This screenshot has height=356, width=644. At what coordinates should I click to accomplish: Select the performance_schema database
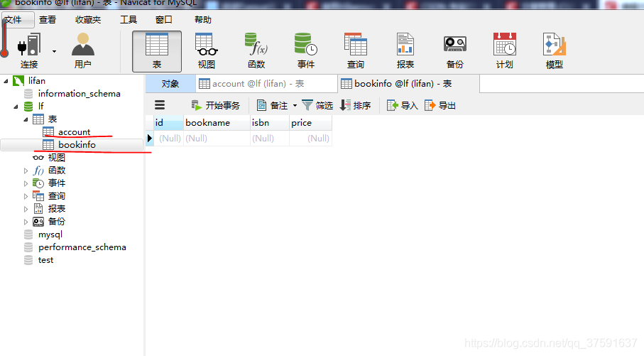pos(82,247)
